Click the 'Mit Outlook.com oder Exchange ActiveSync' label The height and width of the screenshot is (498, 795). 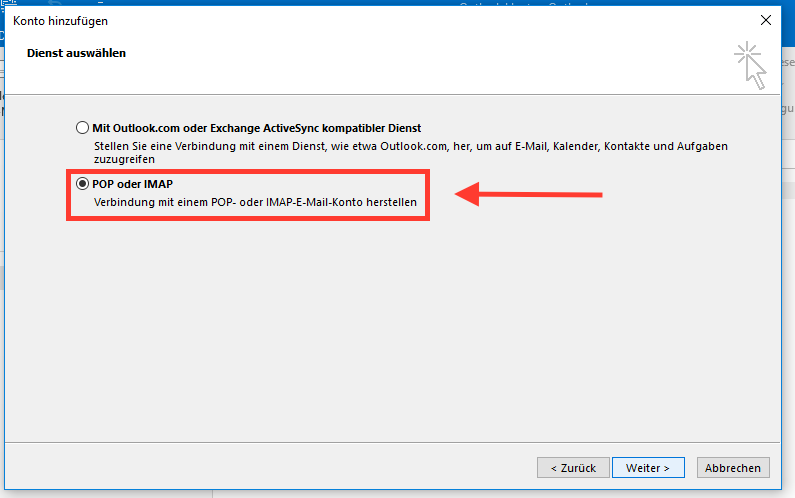[256, 128]
